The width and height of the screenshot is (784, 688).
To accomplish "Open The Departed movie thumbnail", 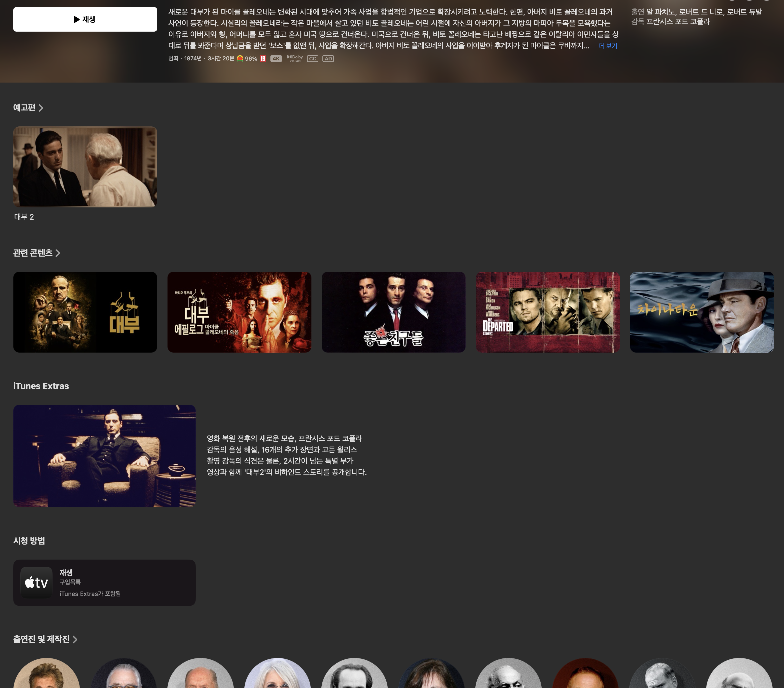I will [547, 312].
